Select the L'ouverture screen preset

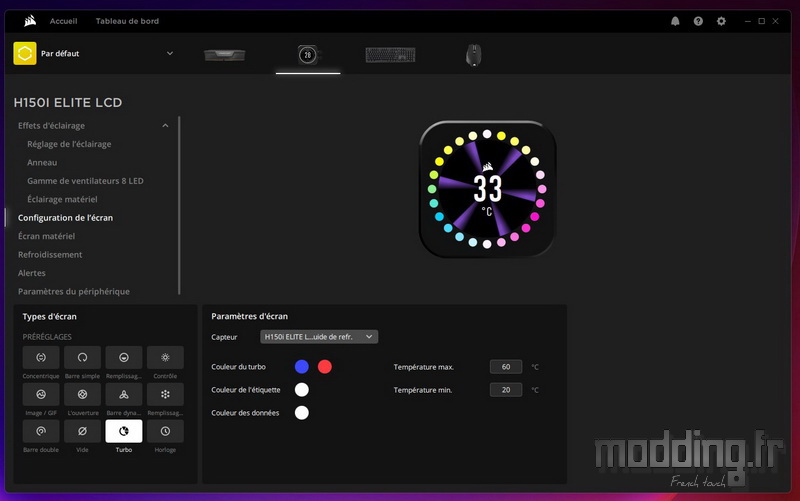pos(82,394)
